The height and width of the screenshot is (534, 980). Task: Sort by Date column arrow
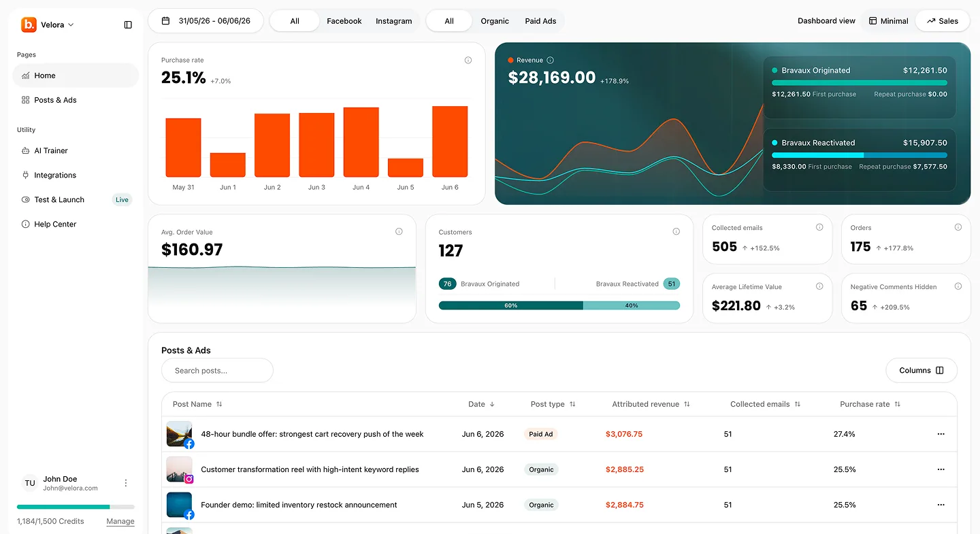(492, 404)
